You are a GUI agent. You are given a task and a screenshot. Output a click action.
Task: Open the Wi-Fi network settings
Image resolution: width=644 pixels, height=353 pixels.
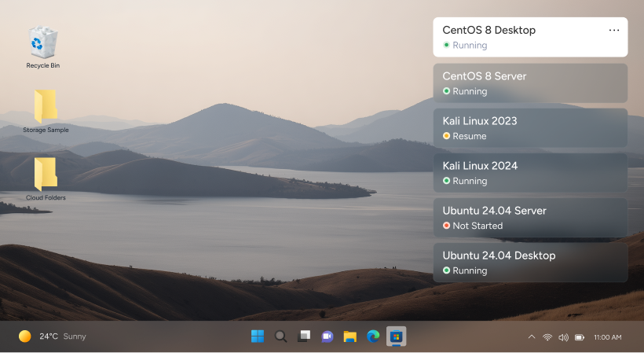pyautogui.click(x=547, y=337)
